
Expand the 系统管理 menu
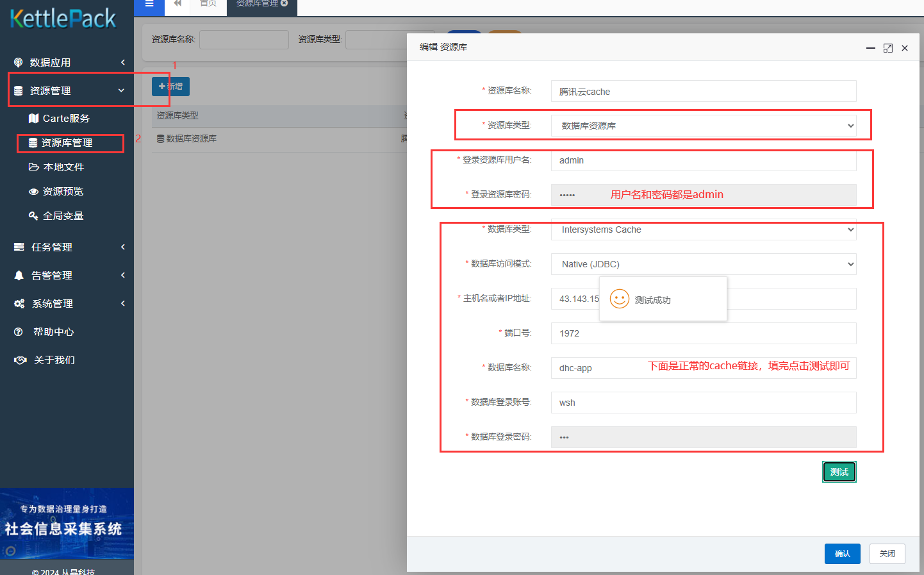click(67, 304)
